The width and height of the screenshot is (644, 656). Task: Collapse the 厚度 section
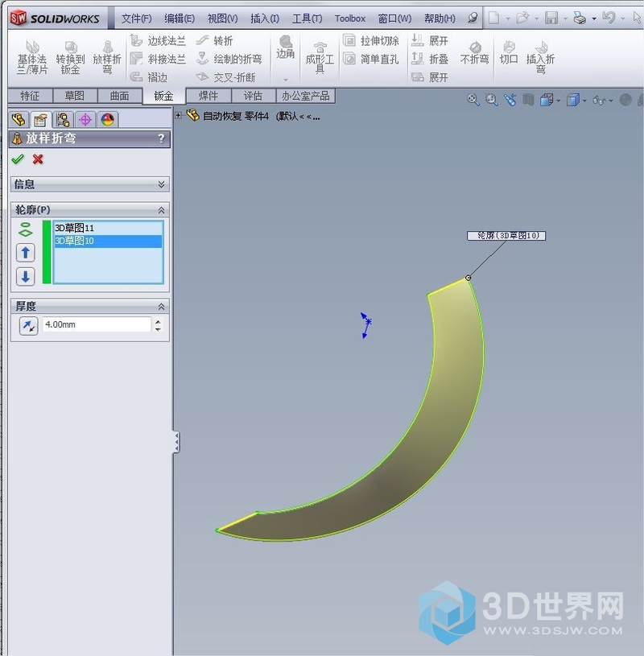click(161, 307)
